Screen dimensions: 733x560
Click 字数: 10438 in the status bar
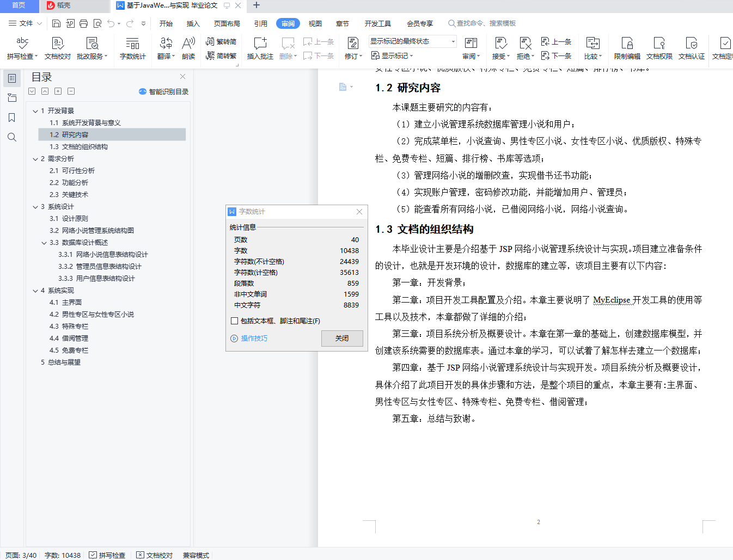63,555
